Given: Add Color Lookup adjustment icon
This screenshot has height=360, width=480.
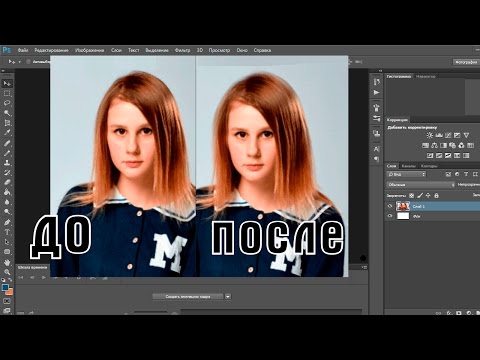Looking at the screenshot, I should click(x=470, y=145).
